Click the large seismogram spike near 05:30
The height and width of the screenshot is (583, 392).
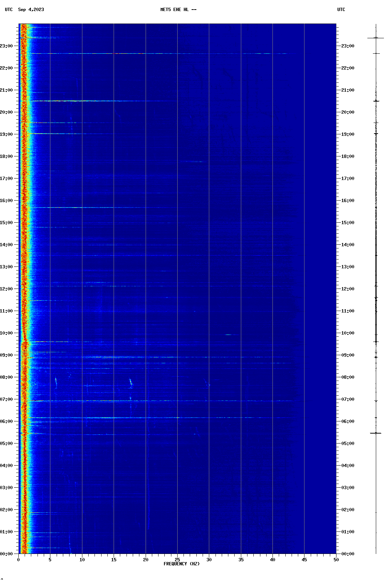[x=375, y=433]
